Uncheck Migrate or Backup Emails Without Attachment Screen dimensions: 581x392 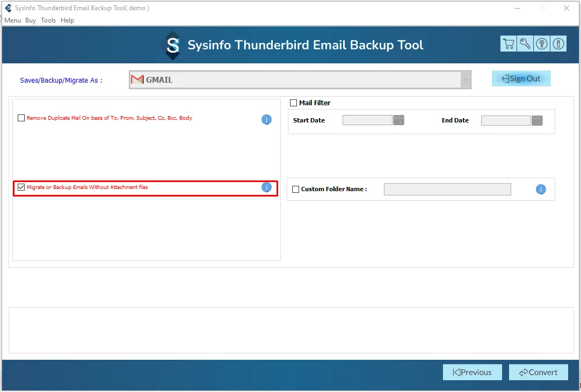21,187
